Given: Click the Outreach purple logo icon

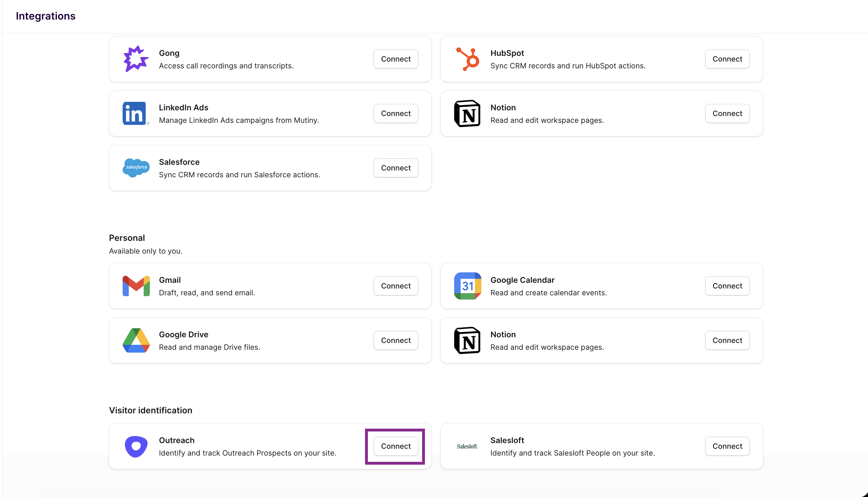Looking at the screenshot, I should [x=136, y=446].
